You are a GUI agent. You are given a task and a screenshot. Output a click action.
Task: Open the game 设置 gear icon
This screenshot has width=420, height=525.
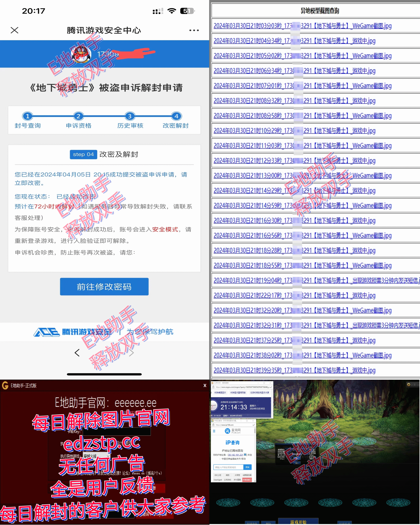pyautogui.click(x=409, y=385)
